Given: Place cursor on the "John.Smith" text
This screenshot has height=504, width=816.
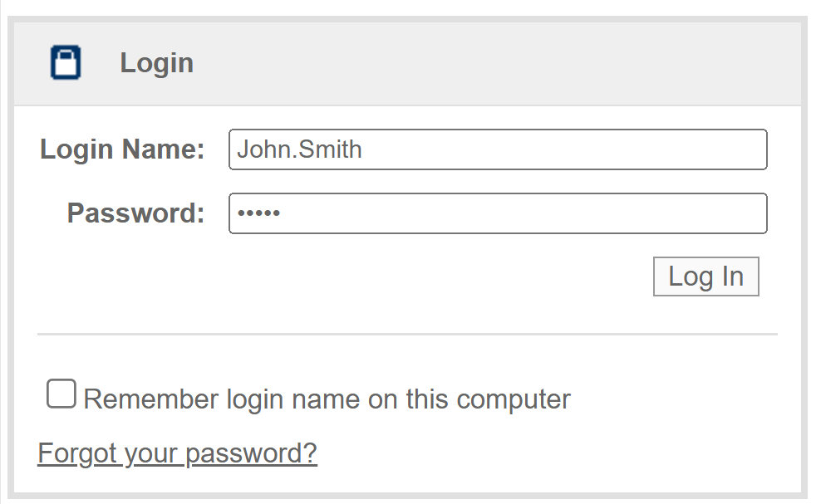Looking at the screenshot, I should pos(299,149).
